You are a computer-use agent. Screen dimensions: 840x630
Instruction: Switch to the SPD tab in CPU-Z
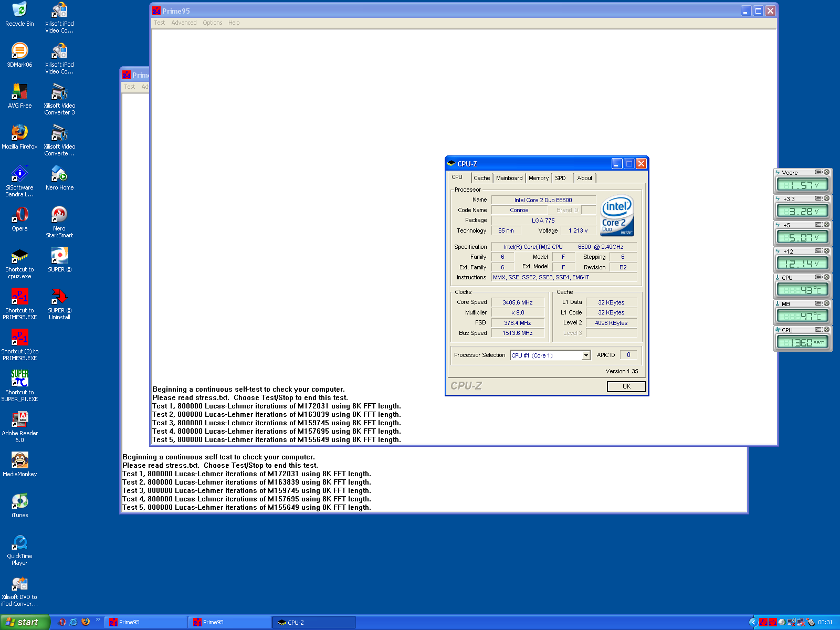coord(561,178)
